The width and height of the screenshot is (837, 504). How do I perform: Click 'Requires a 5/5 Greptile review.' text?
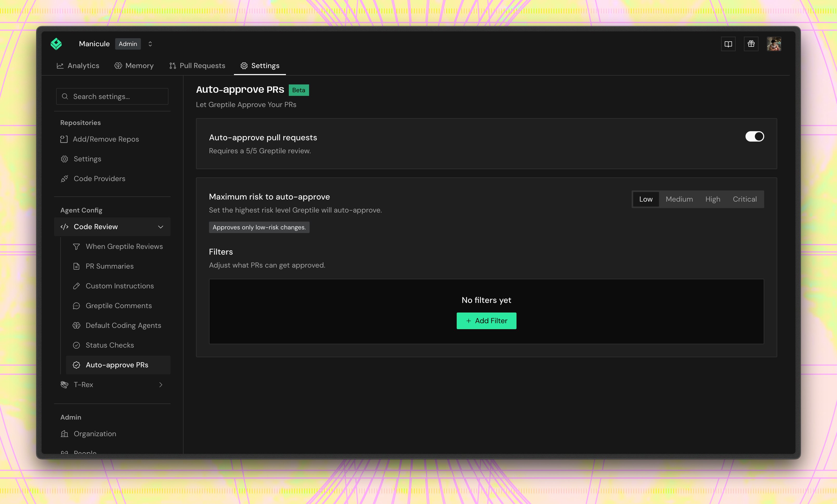[x=260, y=151]
